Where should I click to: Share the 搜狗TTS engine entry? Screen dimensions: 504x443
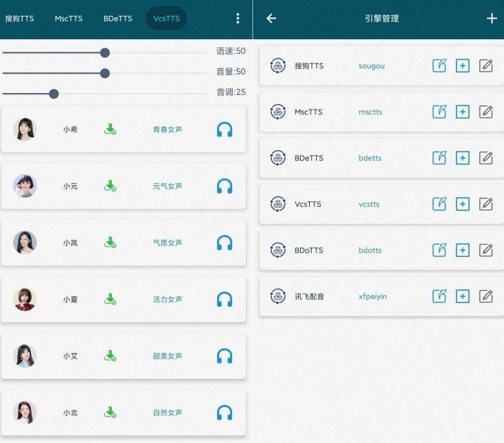[x=439, y=65]
